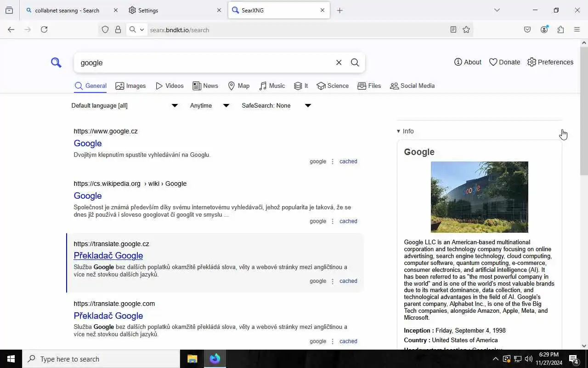Open Preferences
Image resolution: width=588 pixels, height=368 pixels.
(550, 62)
